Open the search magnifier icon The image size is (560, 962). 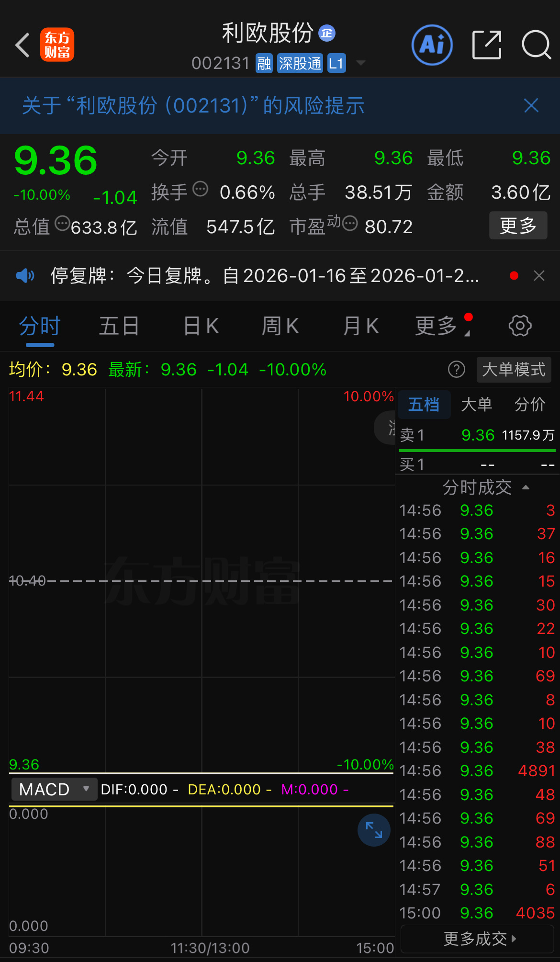point(537,45)
